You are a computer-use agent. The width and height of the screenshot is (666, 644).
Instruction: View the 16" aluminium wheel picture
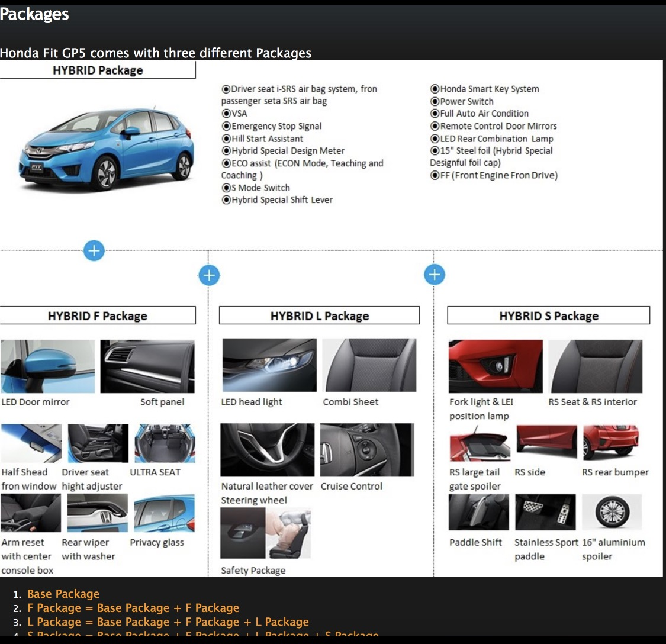(x=612, y=512)
